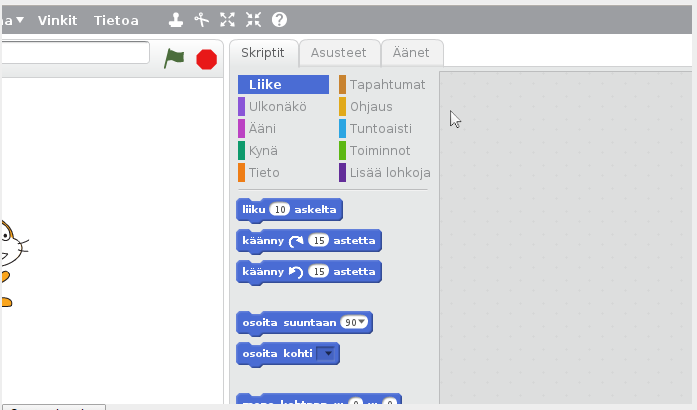Expand the osoita suuntaan 90 dropdown
The width and height of the screenshot is (697, 410).
(355, 322)
